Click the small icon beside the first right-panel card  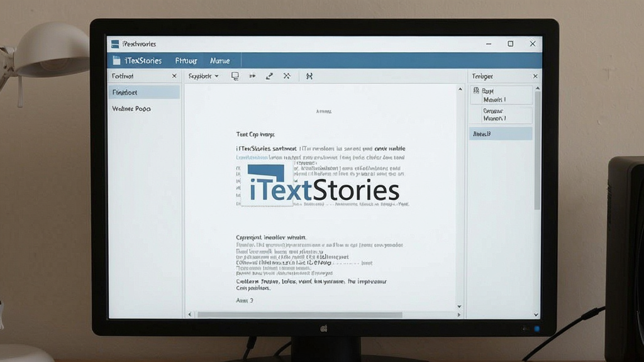(476, 90)
